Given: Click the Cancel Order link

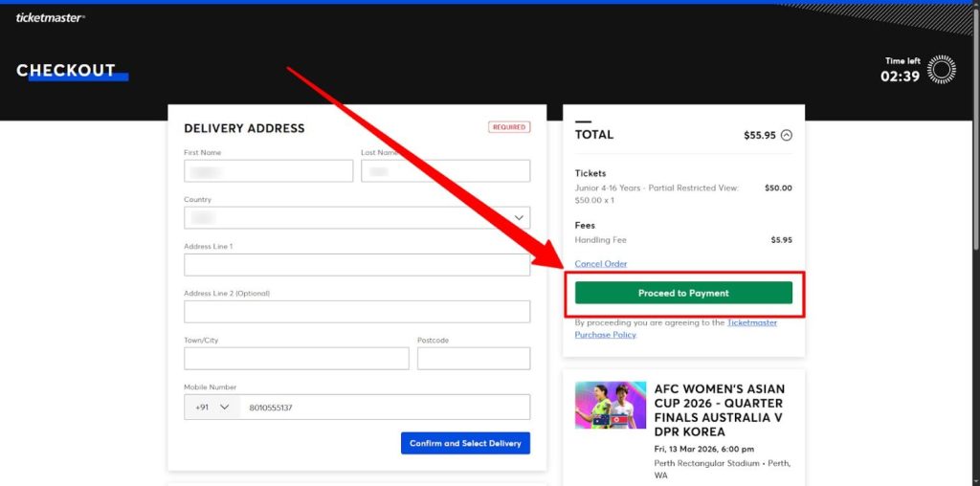Looking at the screenshot, I should [601, 264].
